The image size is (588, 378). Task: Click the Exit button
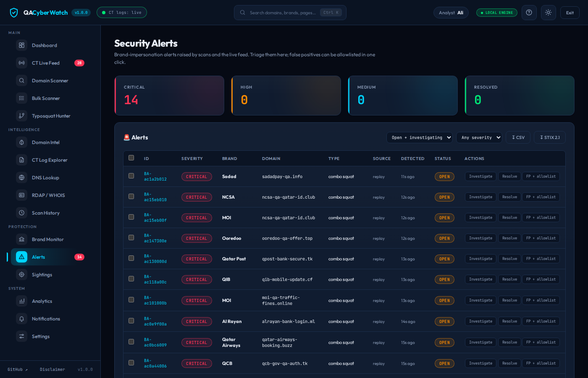570,13
